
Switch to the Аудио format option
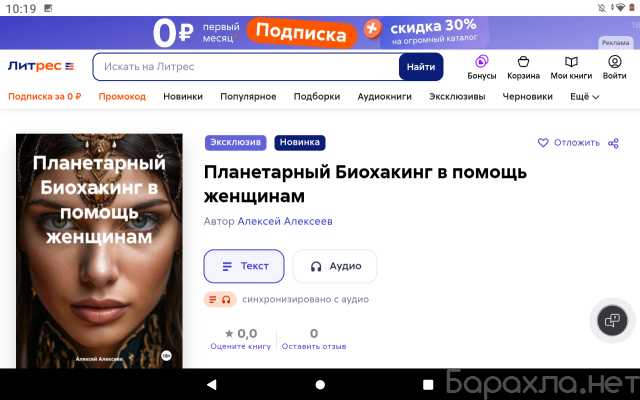pos(335,266)
